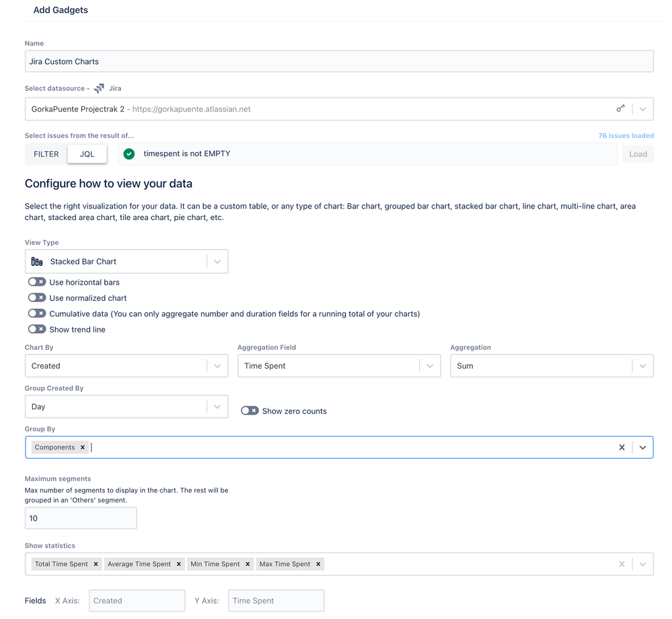
Task: Click the 76 issues loaded link
Action: click(626, 135)
